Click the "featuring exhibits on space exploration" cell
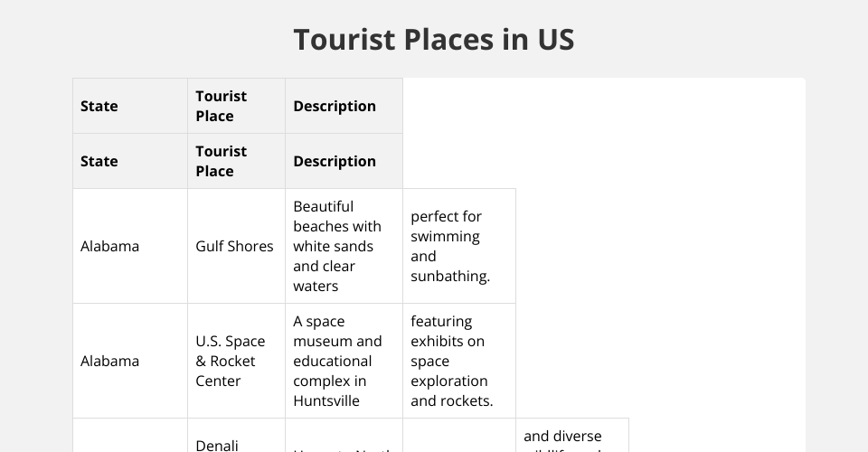This screenshot has width=868, height=452. (x=449, y=361)
